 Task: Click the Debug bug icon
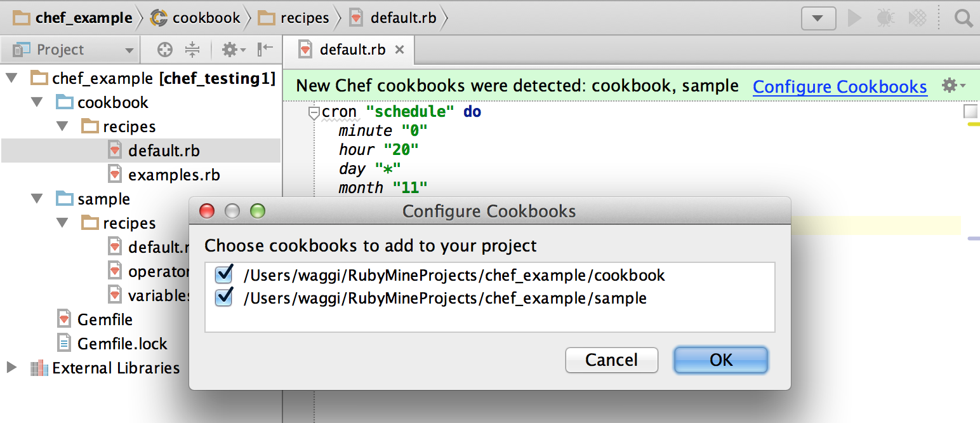[886, 18]
